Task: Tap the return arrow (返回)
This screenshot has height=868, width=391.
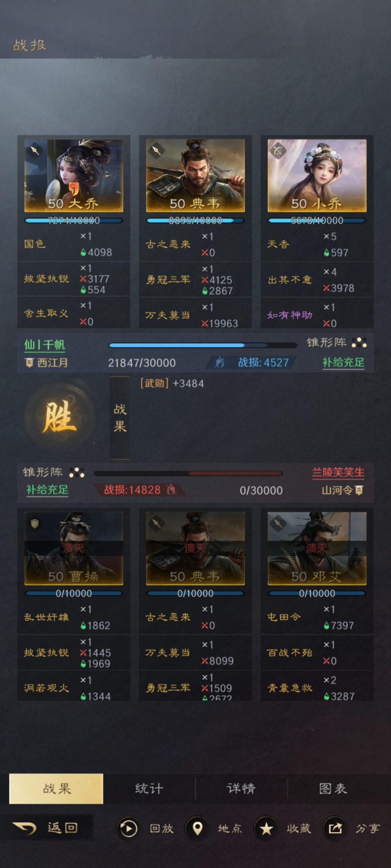Action: click(x=24, y=828)
